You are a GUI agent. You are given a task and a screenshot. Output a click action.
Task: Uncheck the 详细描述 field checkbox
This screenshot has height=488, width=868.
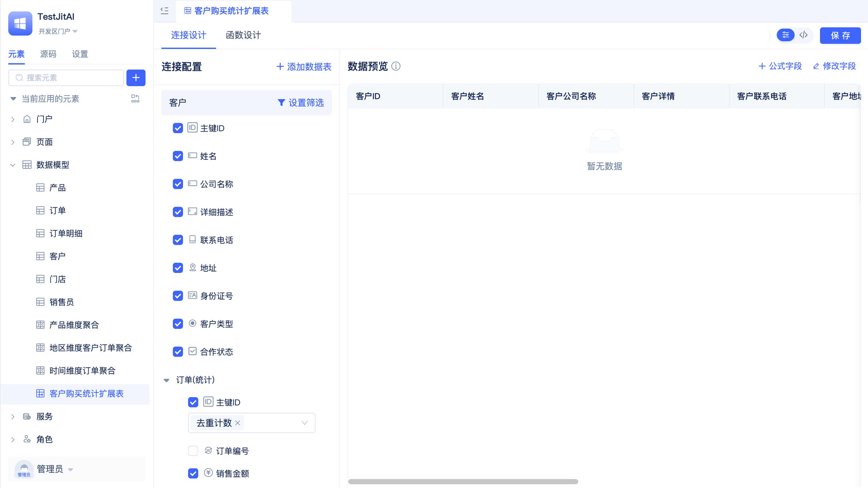tap(178, 212)
